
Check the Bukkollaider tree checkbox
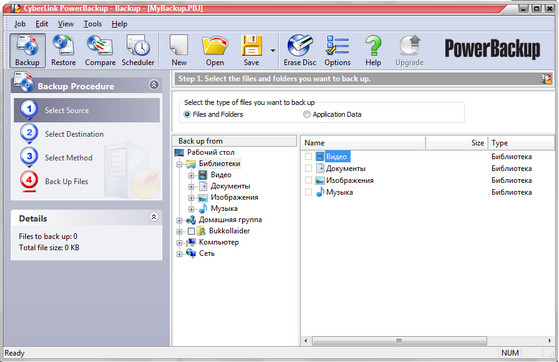point(191,231)
